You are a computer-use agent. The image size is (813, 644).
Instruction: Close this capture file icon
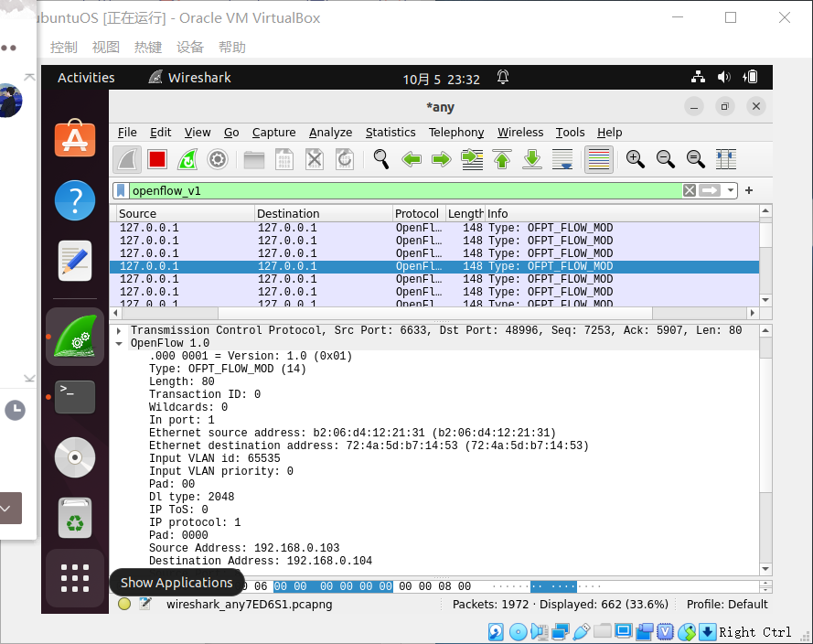315,159
